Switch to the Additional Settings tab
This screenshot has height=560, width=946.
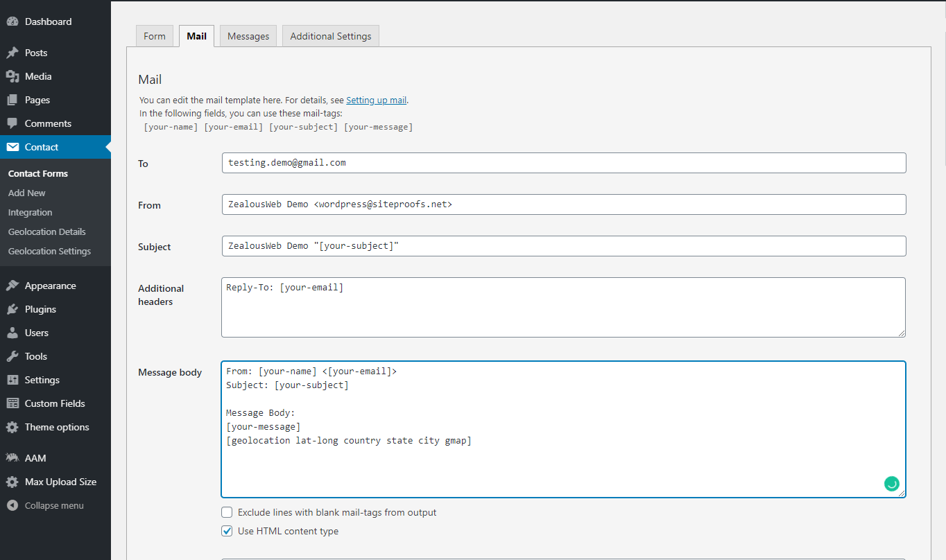point(330,36)
